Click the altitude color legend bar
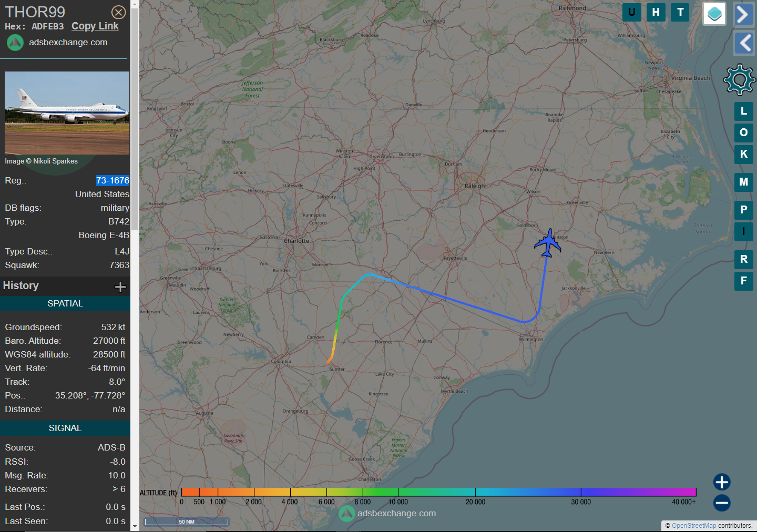Viewport: 757px width, 532px height. point(438,492)
